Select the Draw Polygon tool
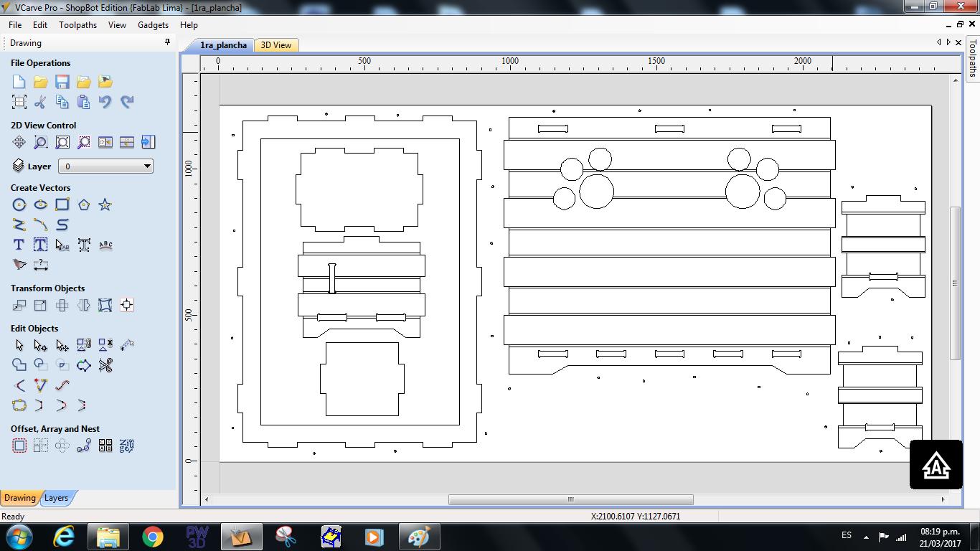Image resolution: width=980 pixels, height=551 pixels. click(x=84, y=205)
